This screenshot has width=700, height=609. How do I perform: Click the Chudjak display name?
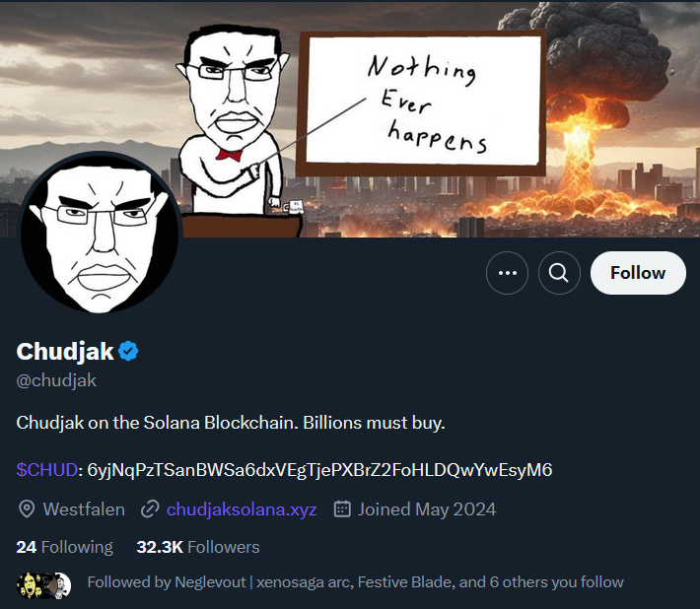tap(65, 351)
